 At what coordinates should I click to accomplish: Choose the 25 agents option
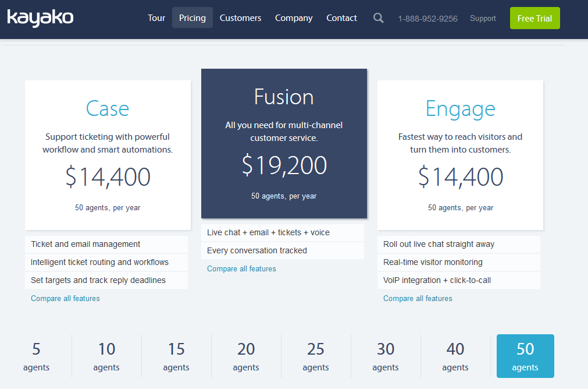316,356
